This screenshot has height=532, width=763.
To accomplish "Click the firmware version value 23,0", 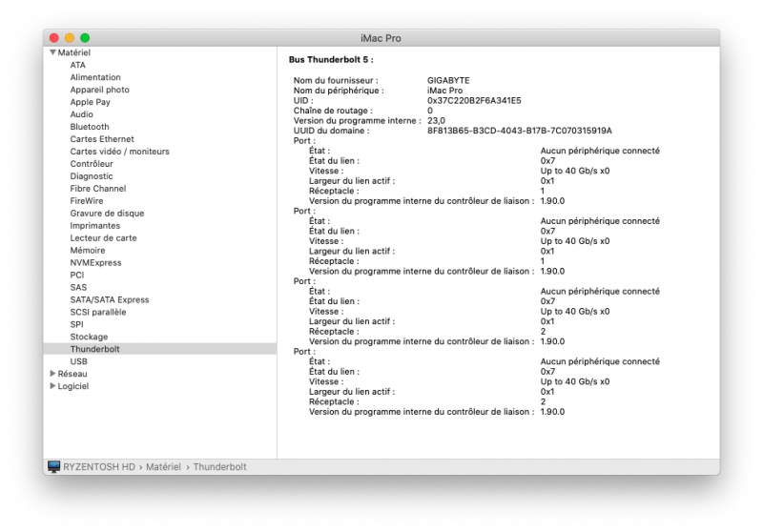I will tap(436, 120).
